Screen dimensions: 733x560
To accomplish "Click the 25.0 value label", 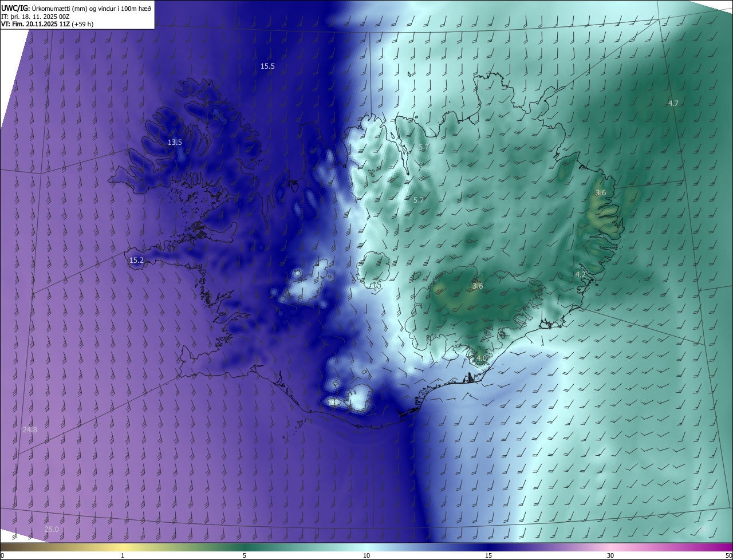I will click(52, 530).
